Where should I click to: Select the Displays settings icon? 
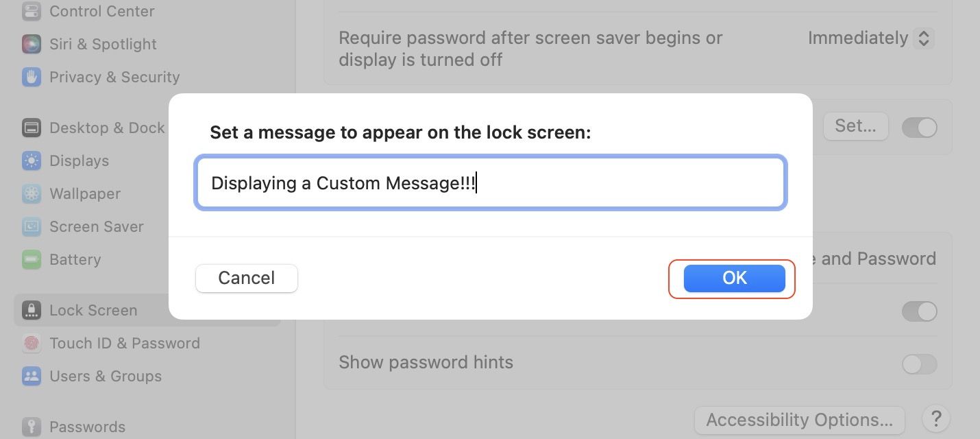click(31, 161)
